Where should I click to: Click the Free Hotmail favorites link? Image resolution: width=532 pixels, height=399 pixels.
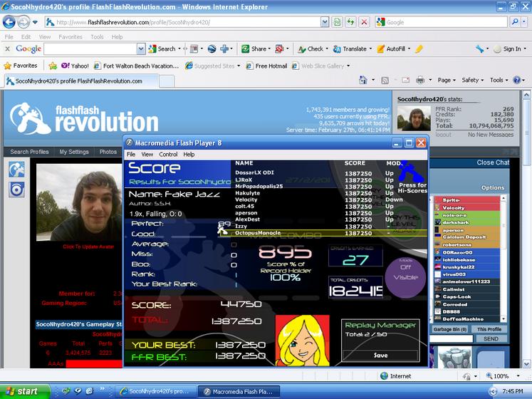point(266,66)
